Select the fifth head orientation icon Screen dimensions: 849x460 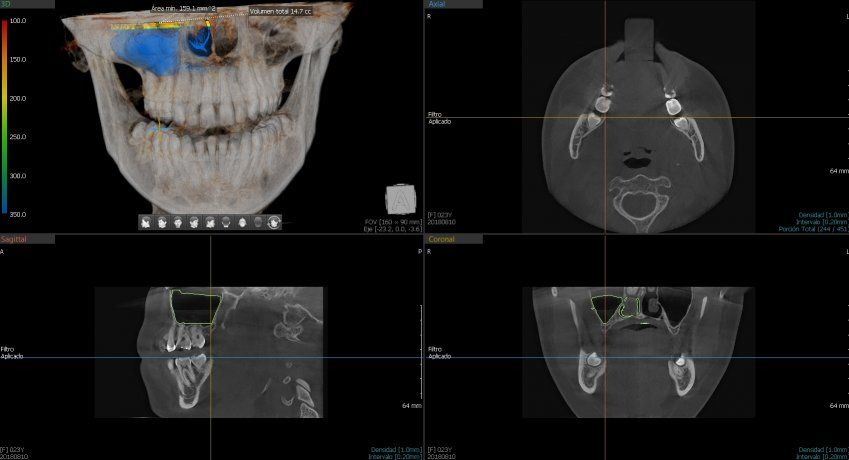click(x=209, y=222)
